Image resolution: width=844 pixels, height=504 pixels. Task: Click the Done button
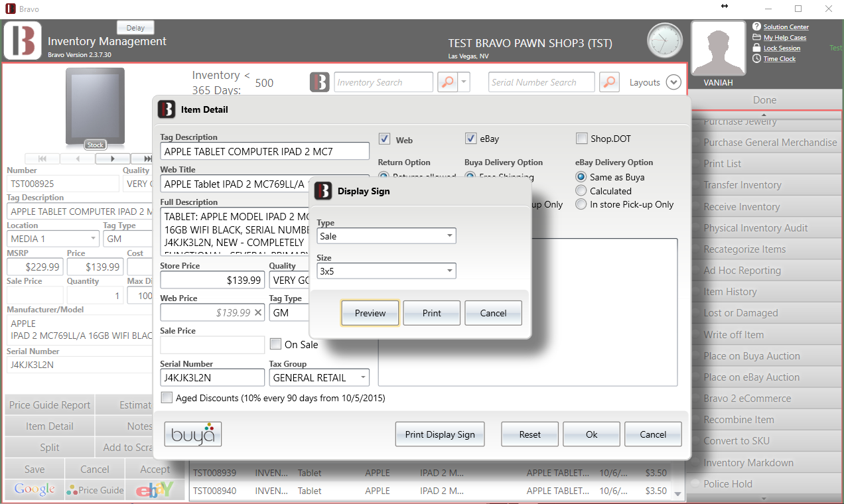coord(765,100)
